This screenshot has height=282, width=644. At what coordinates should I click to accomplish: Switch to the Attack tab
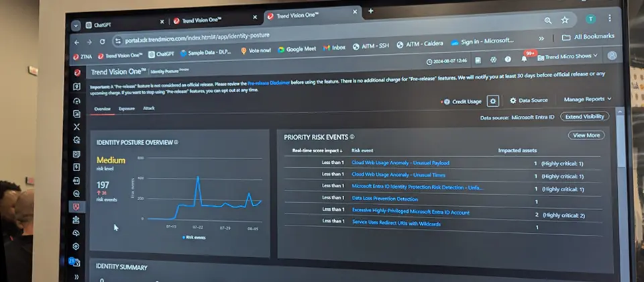click(x=149, y=108)
